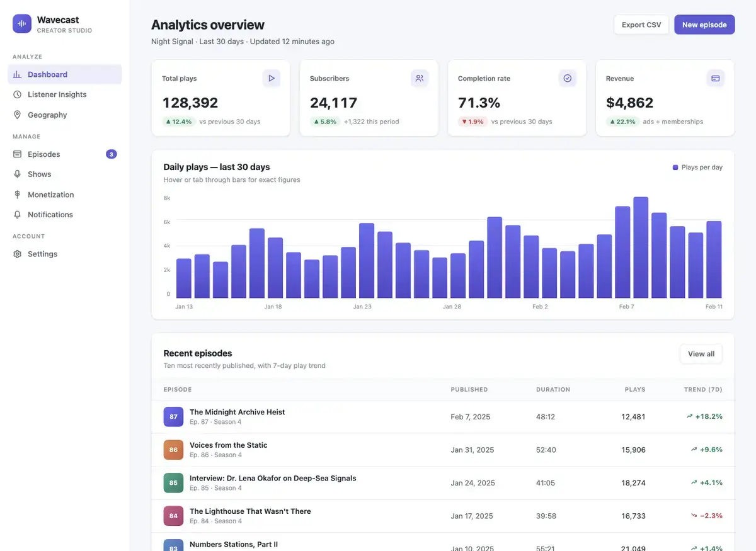
Task: Click the Wavecast logo icon
Action: click(22, 24)
